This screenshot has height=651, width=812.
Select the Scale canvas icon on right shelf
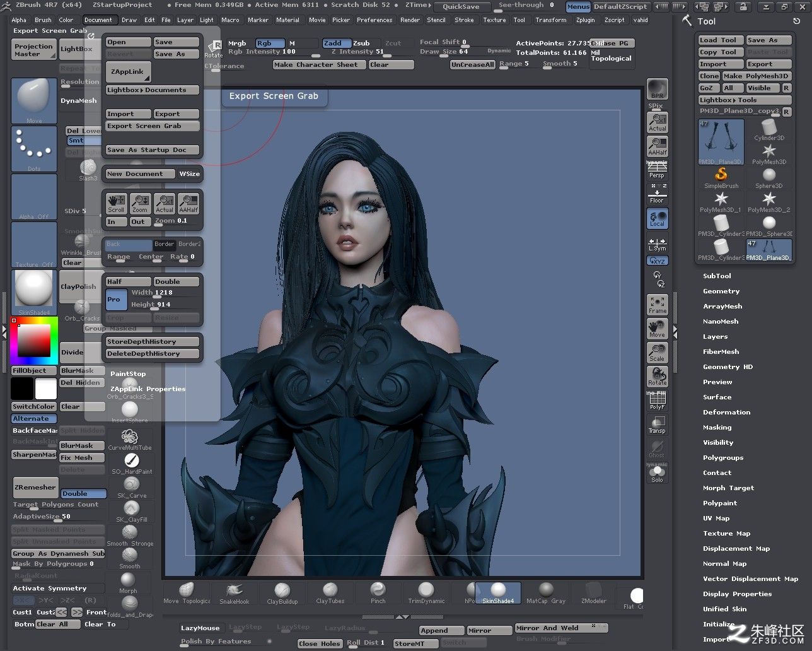point(658,353)
